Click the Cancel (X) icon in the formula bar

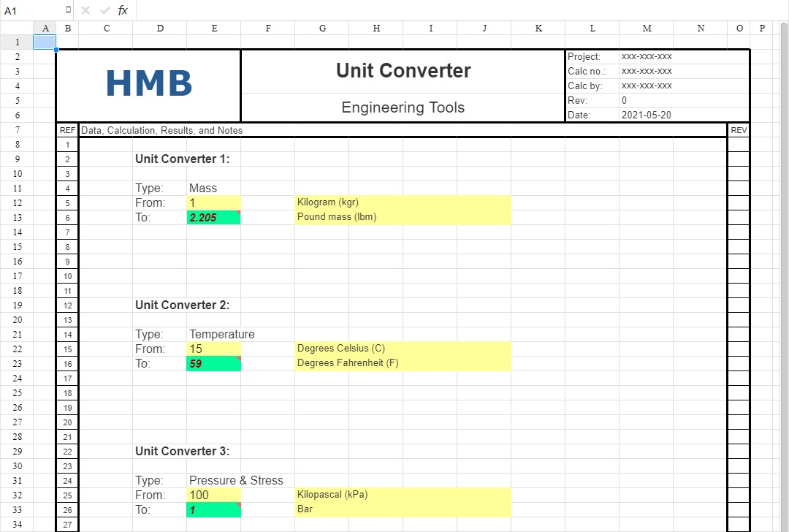coord(85,10)
